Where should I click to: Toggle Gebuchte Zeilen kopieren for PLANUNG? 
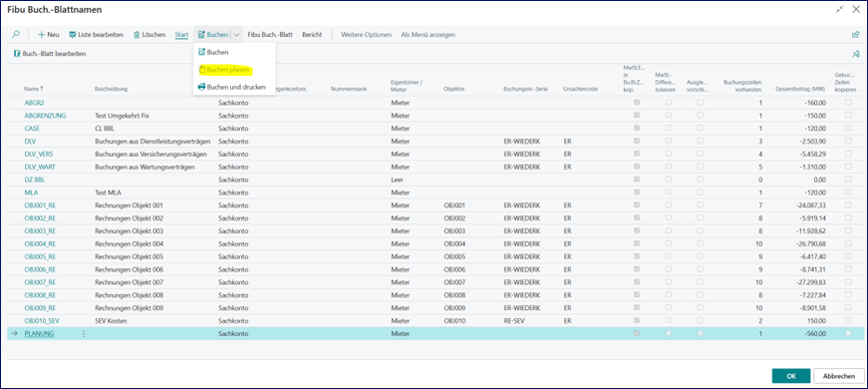click(x=848, y=333)
